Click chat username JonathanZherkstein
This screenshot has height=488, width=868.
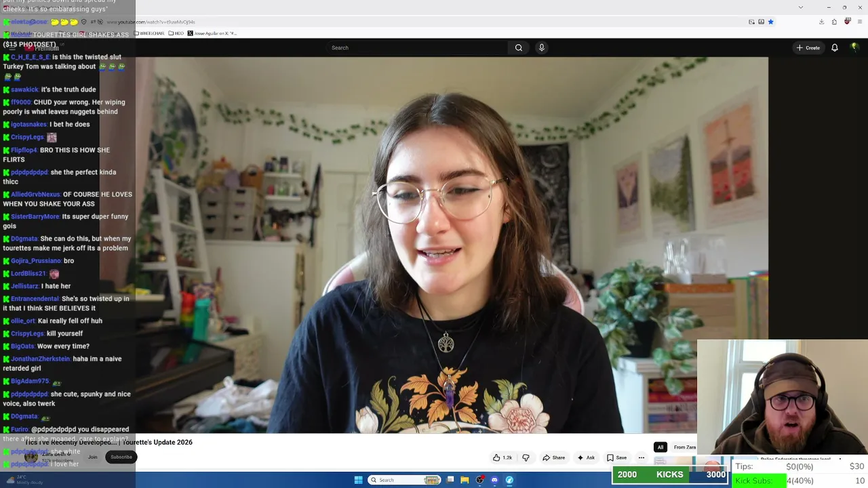(x=41, y=359)
